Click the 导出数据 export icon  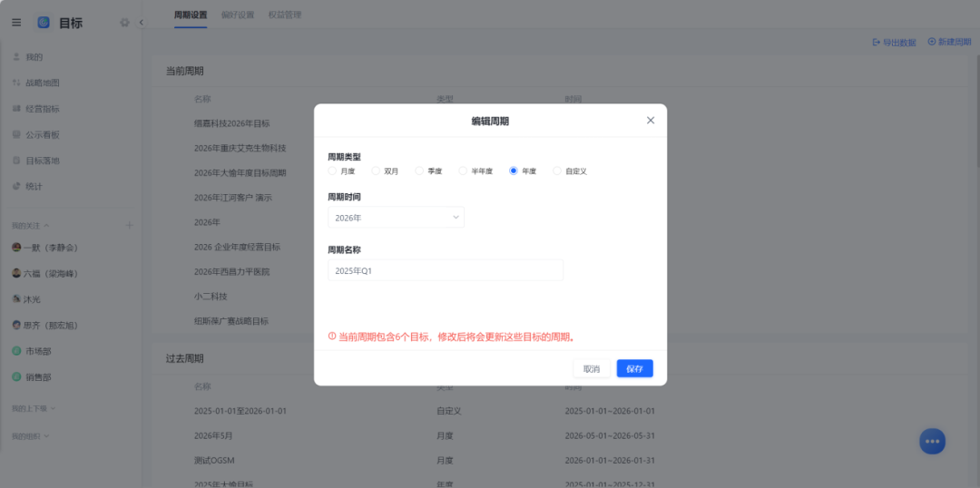(x=877, y=43)
